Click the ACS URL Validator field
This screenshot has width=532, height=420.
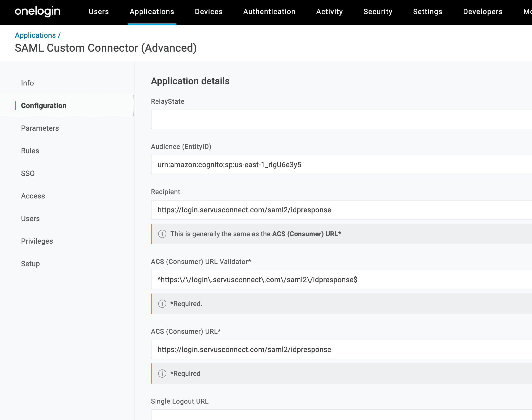coord(341,280)
